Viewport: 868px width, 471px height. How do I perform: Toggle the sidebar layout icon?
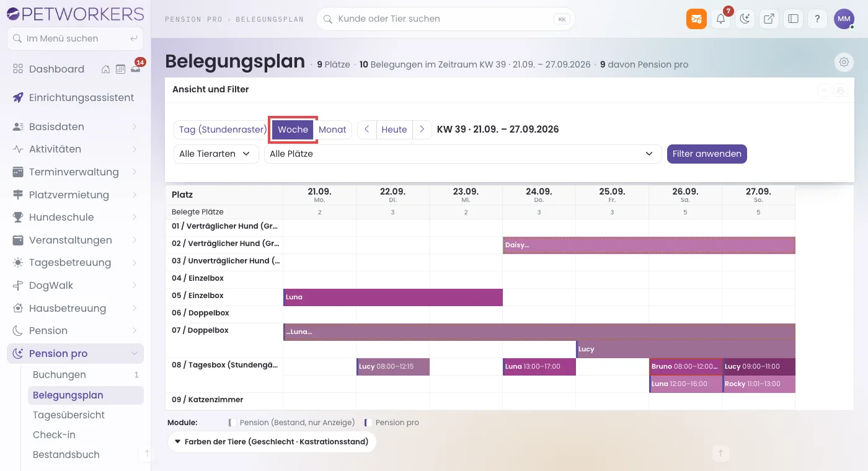pos(793,19)
